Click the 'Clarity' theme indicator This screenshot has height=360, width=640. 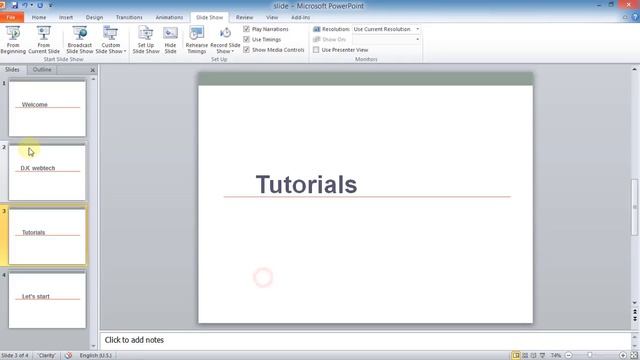[x=47, y=356]
